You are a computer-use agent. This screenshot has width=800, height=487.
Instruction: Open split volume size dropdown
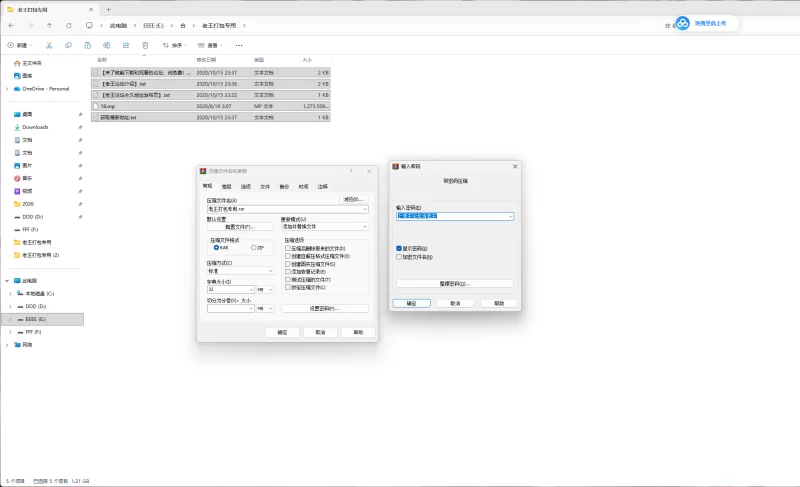click(x=251, y=309)
